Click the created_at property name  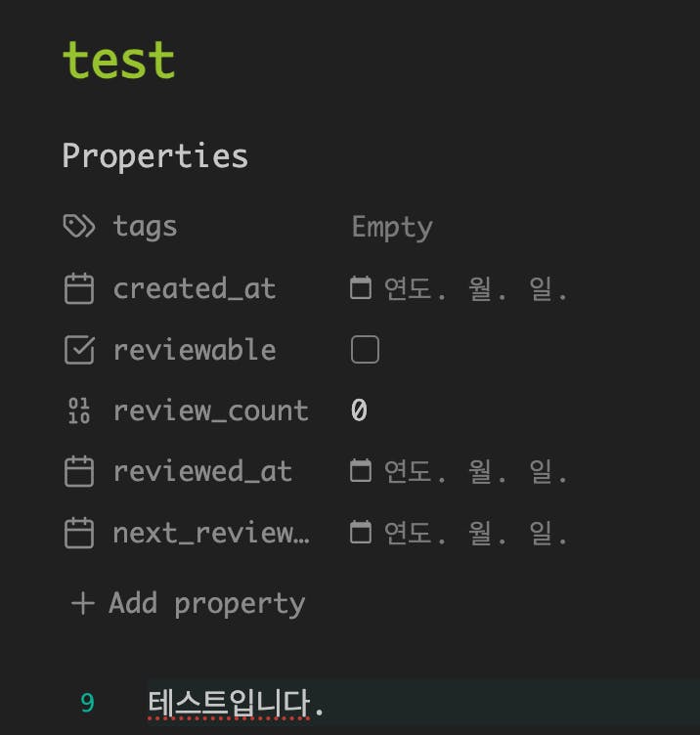[x=195, y=288]
